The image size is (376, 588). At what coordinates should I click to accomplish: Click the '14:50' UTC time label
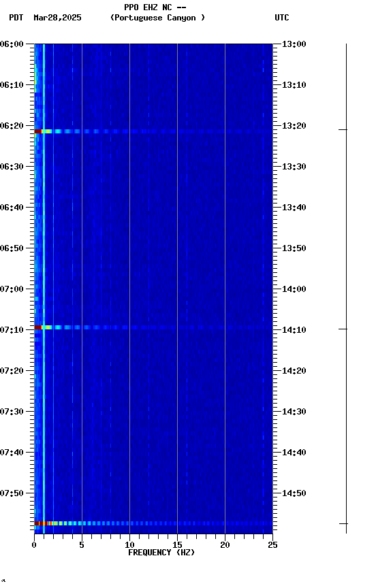coord(294,494)
